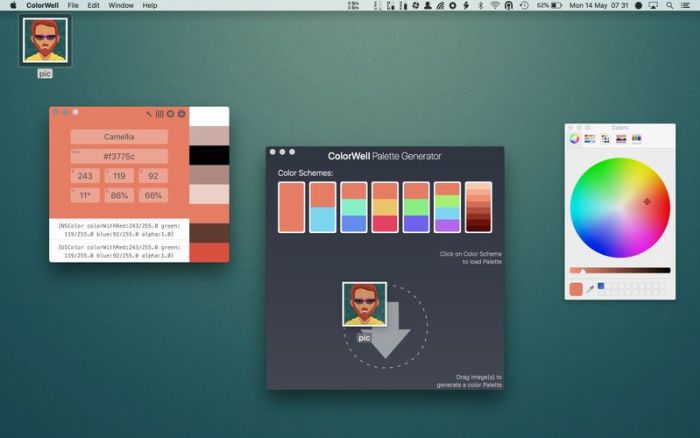The width and height of the screenshot is (700, 438).
Task: Click the hex value #f3775c field
Action: pos(119,156)
